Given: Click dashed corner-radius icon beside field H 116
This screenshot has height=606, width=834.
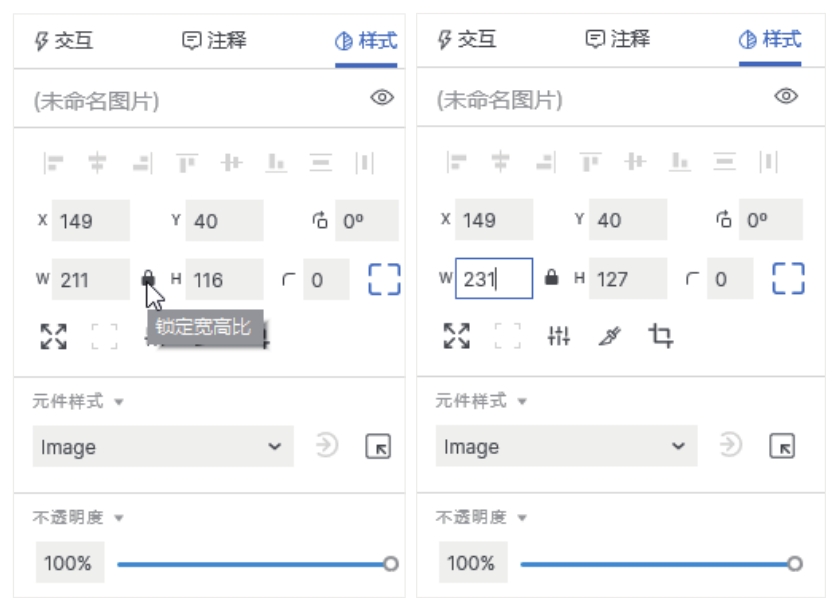Looking at the screenshot, I should 384,279.
